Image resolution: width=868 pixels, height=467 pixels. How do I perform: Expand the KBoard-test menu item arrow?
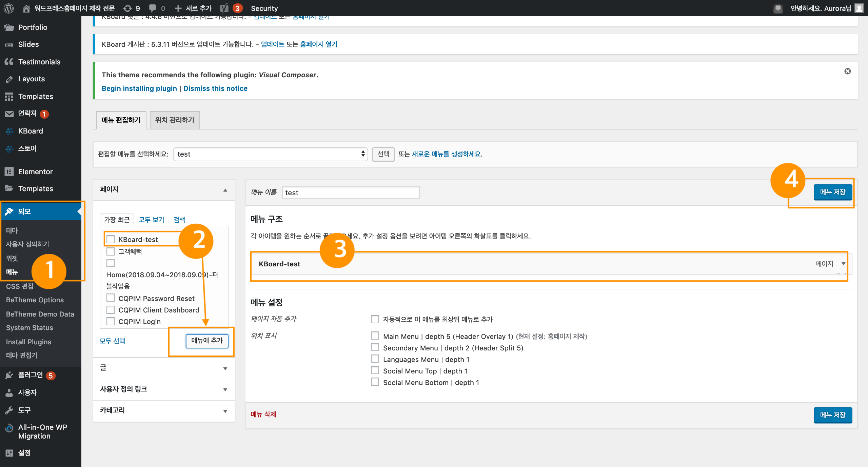point(843,264)
